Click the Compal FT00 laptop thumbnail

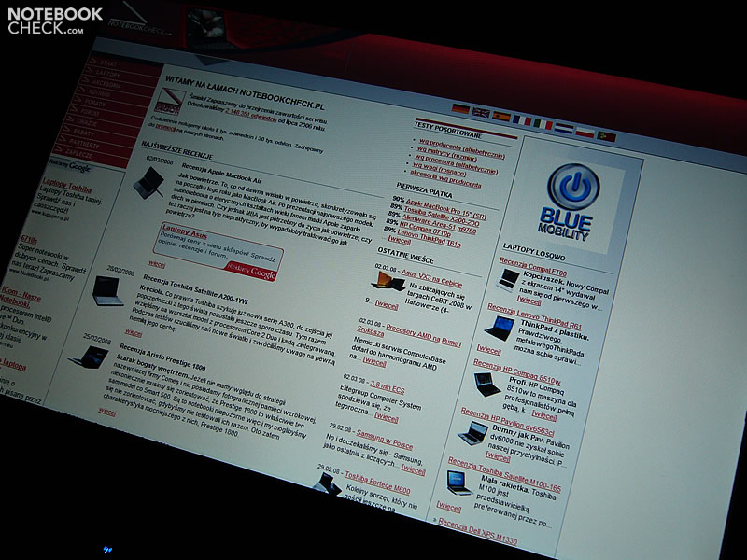click(508, 279)
